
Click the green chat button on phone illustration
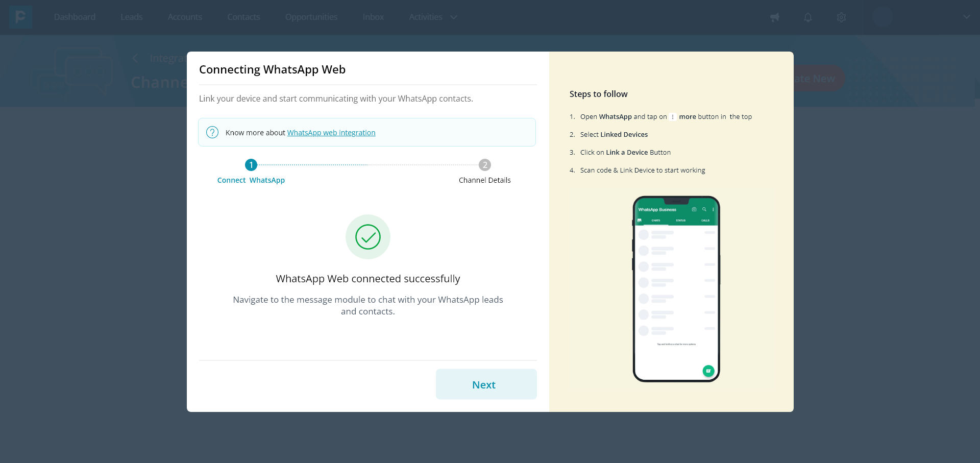click(708, 371)
